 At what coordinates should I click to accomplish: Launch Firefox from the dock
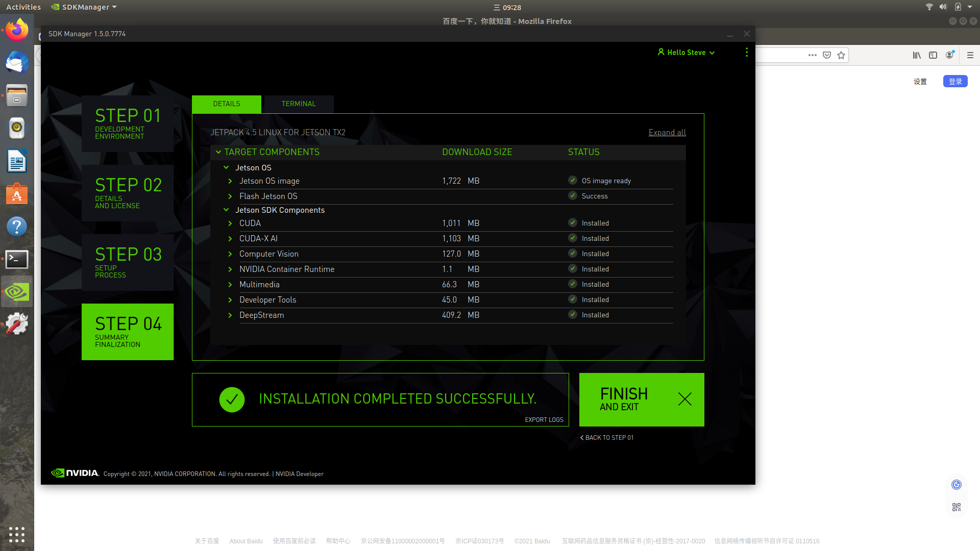[17, 30]
